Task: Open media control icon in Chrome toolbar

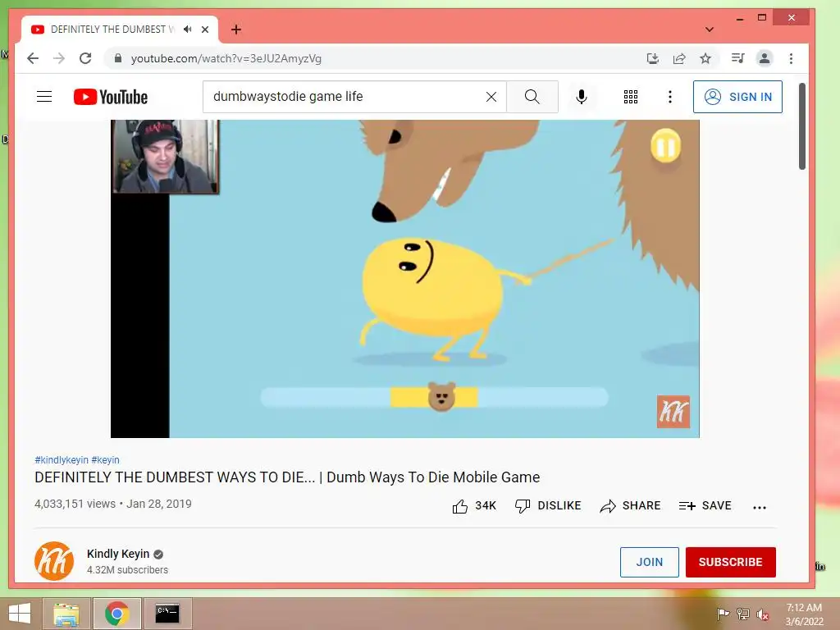Action: [737, 58]
